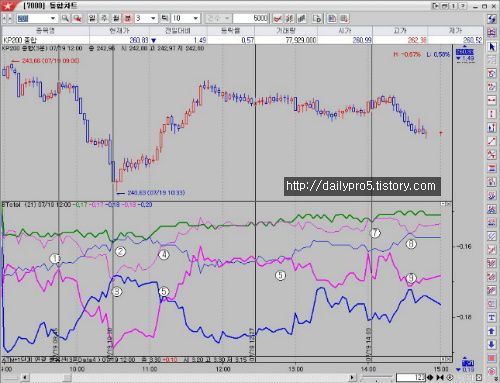
Task: Click the red circle icon at sidebar bottom
Action: (x=492, y=371)
